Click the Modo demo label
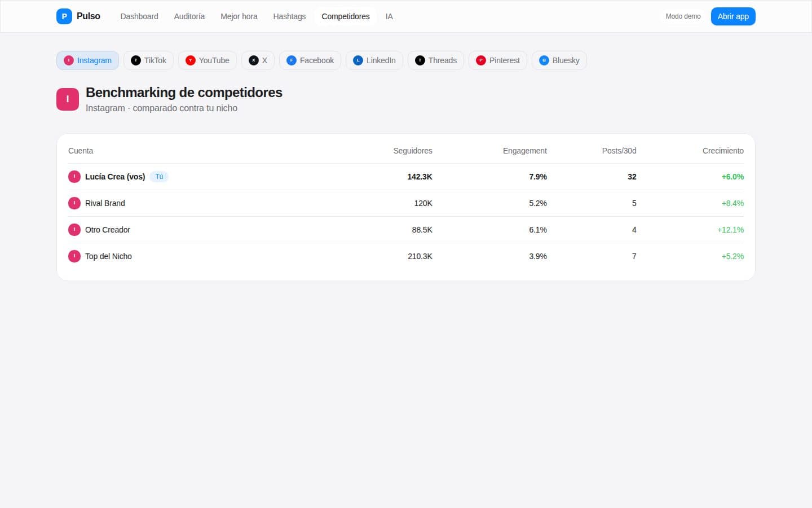The height and width of the screenshot is (508, 812). (683, 16)
